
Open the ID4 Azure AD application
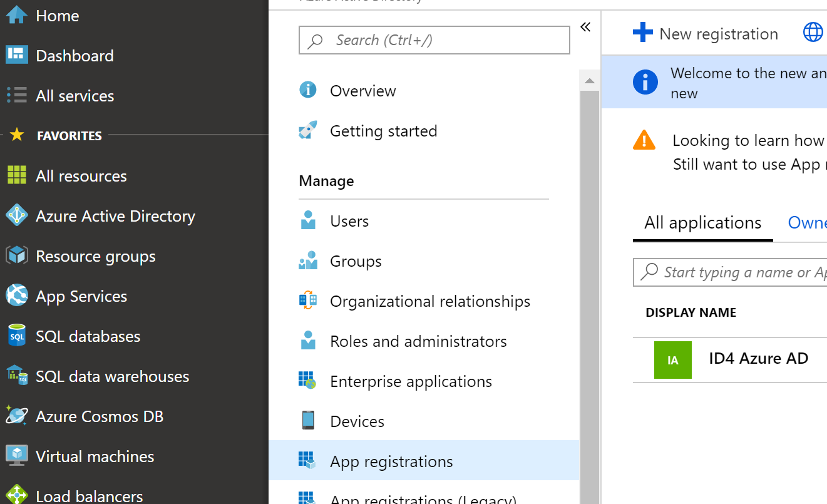pyautogui.click(x=759, y=358)
